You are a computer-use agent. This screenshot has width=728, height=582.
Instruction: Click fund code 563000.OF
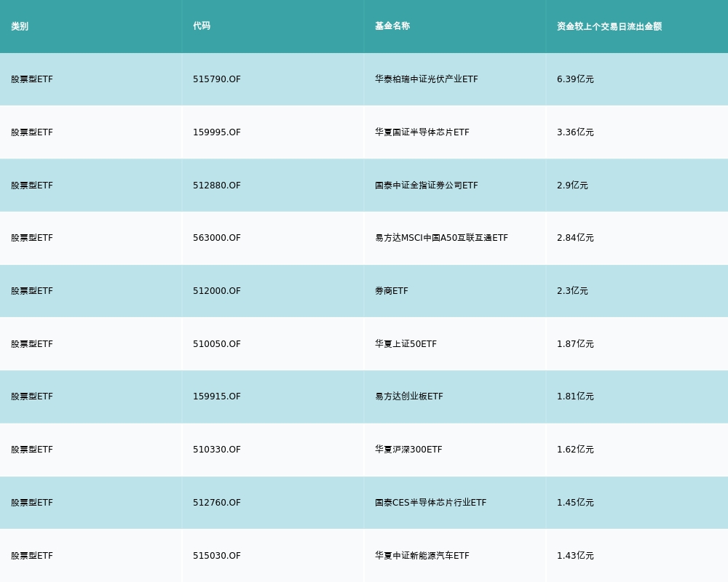[x=217, y=238]
